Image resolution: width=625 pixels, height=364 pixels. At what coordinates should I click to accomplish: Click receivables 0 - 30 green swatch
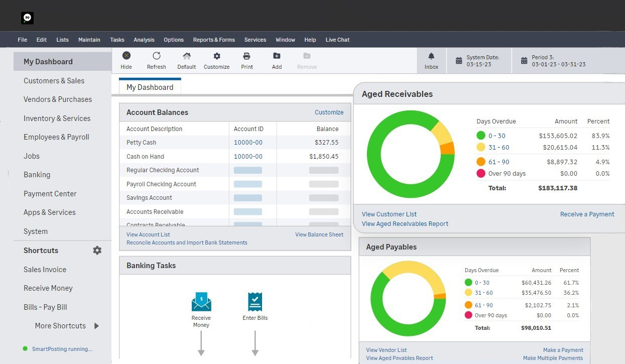[481, 136]
